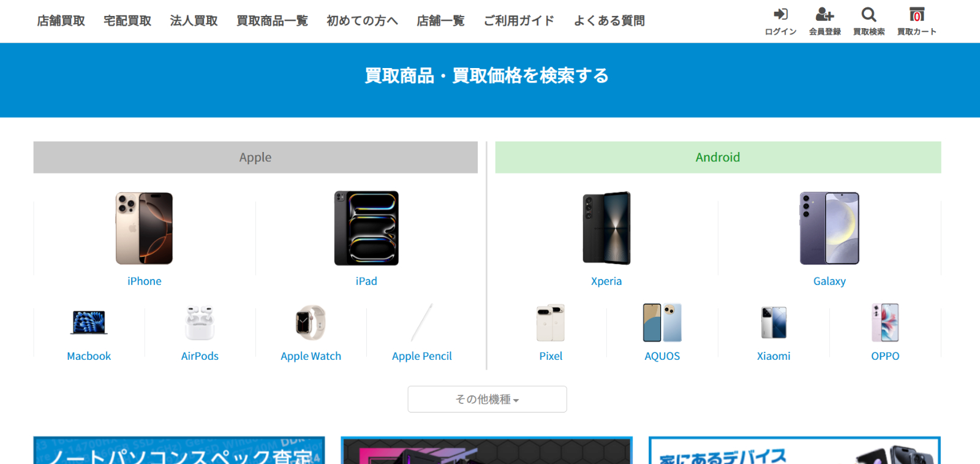Click the Apple Pencil text link
The height and width of the screenshot is (464, 980).
coord(421,356)
